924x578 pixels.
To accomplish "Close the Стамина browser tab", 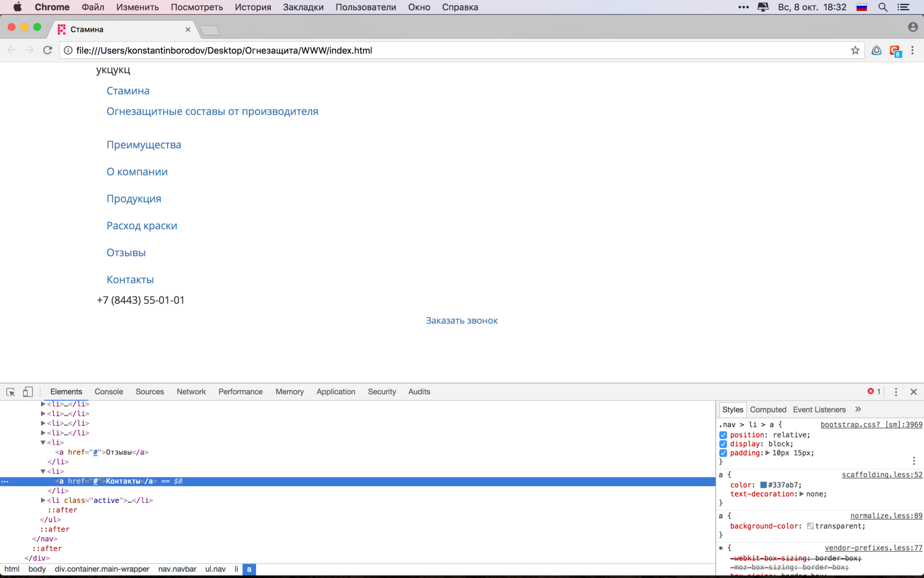I will point(188,29).
